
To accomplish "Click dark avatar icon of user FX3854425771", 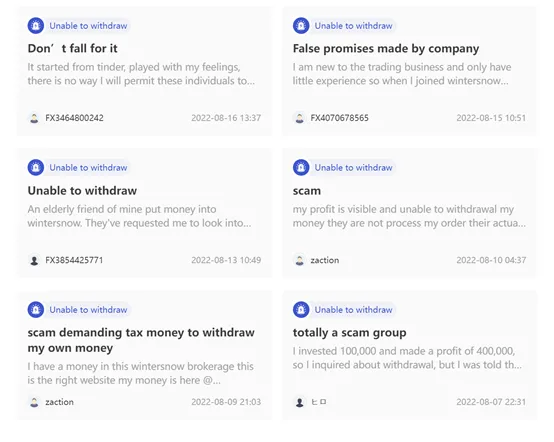I will [x=34, y=260].
